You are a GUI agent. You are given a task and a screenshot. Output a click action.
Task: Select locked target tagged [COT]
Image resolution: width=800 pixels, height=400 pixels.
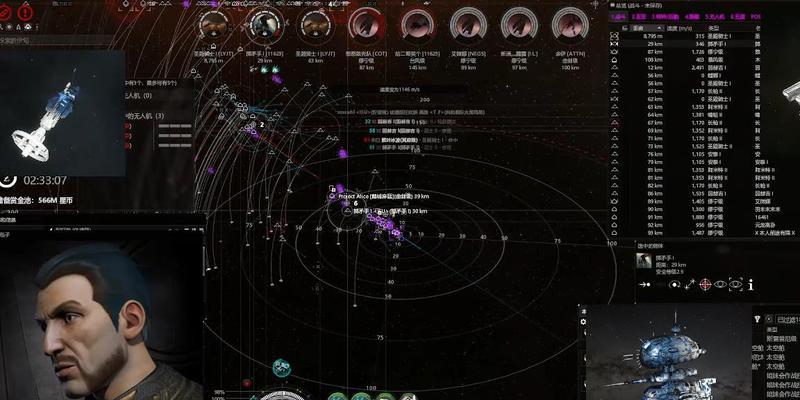pyautogui.click(x=366, y=24)
